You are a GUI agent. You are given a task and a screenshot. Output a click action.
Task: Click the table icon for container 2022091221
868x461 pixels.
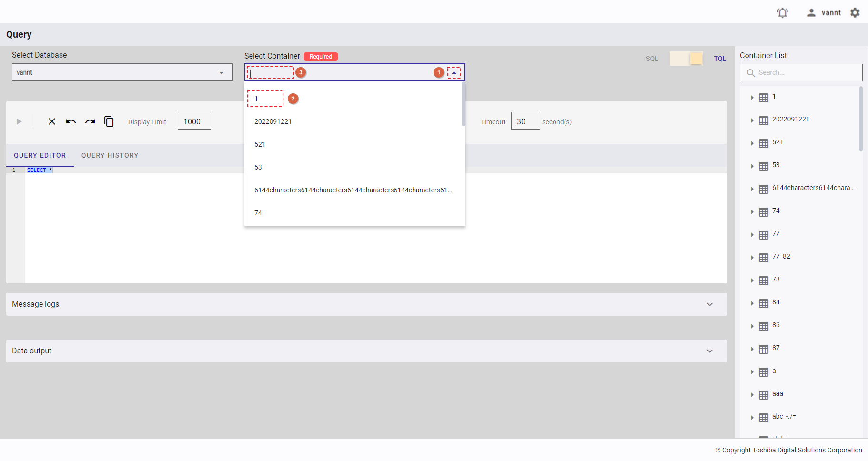click(764, 120)
